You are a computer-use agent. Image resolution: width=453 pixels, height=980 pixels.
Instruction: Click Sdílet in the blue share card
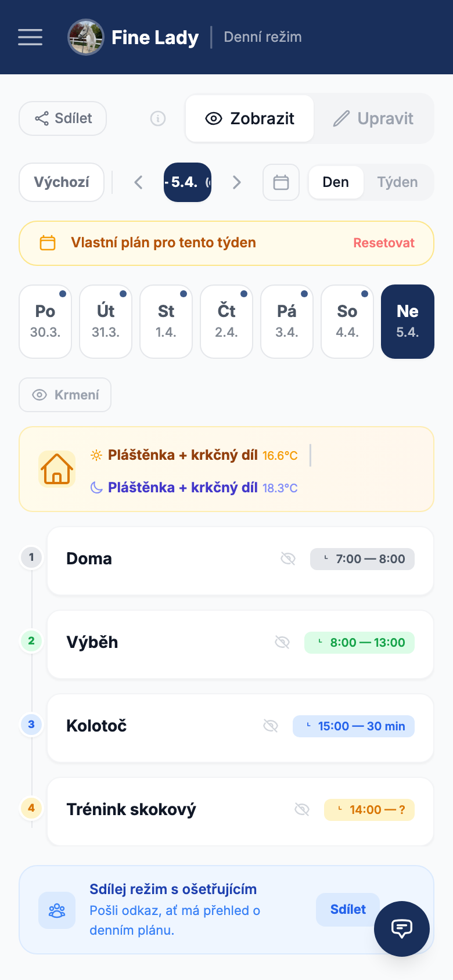pyautogui.click(x=348, y=909)
